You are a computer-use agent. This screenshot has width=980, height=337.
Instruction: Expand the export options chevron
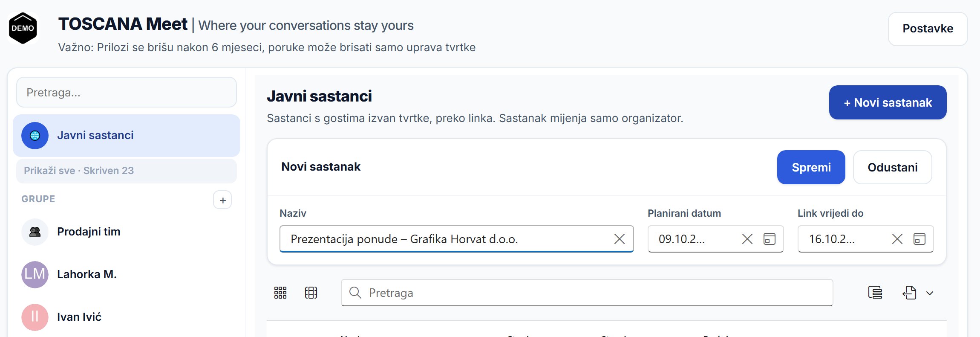930,293
